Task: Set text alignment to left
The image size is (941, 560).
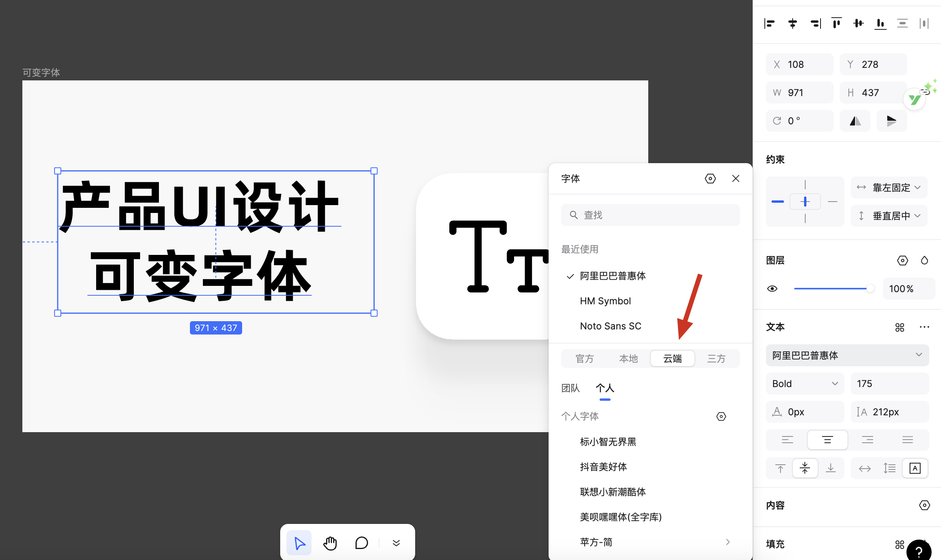Action: tap(787, 440)
